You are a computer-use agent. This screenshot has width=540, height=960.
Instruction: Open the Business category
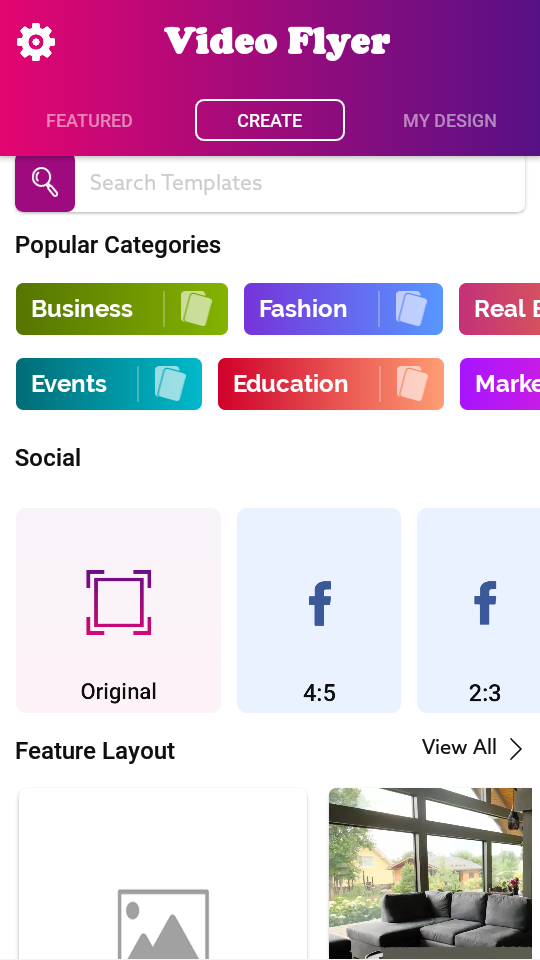click(122, 309)
